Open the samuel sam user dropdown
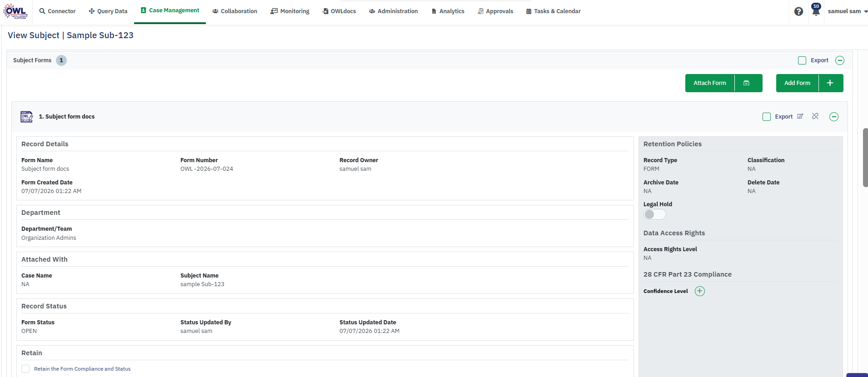Image resolution: width=868 pixels, height=377 pixels. [x=848, y=11]
